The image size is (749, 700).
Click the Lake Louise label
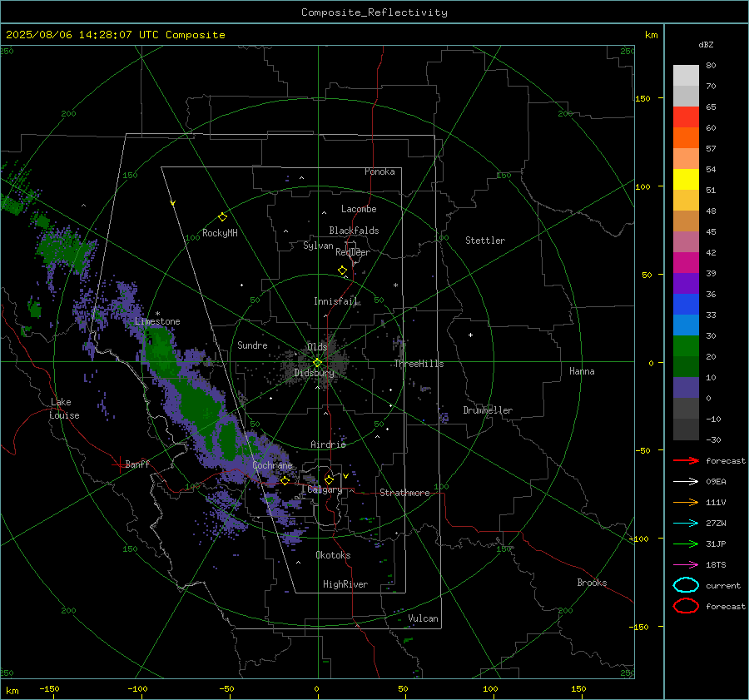pyautogui.click(x=65, y=409)
